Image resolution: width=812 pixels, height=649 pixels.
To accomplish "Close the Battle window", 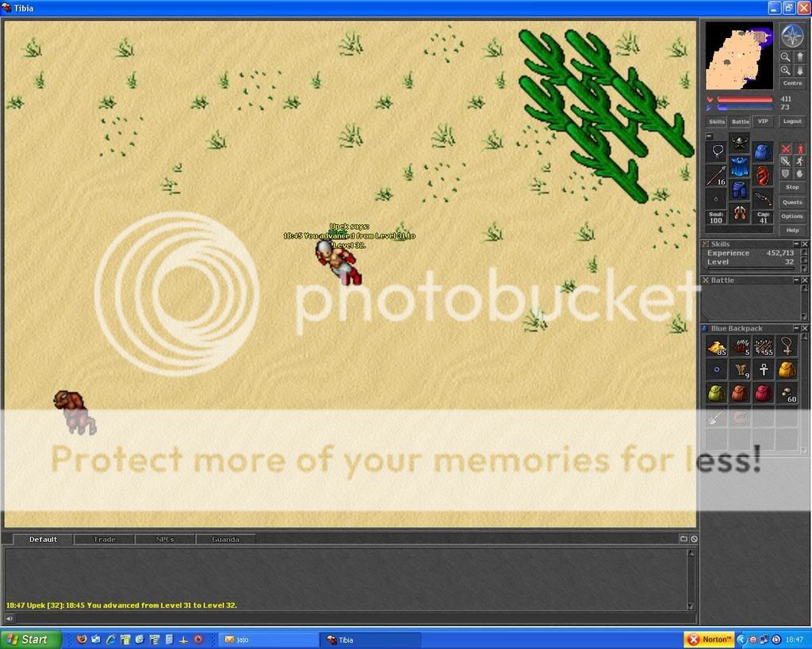I will tap(805, 280).
